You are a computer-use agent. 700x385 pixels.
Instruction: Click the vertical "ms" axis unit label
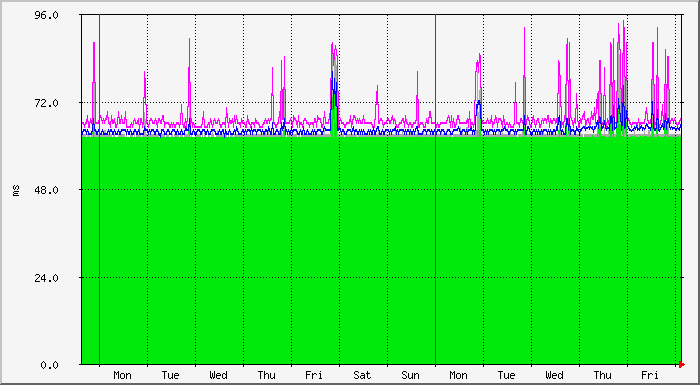tap(17, 190)
